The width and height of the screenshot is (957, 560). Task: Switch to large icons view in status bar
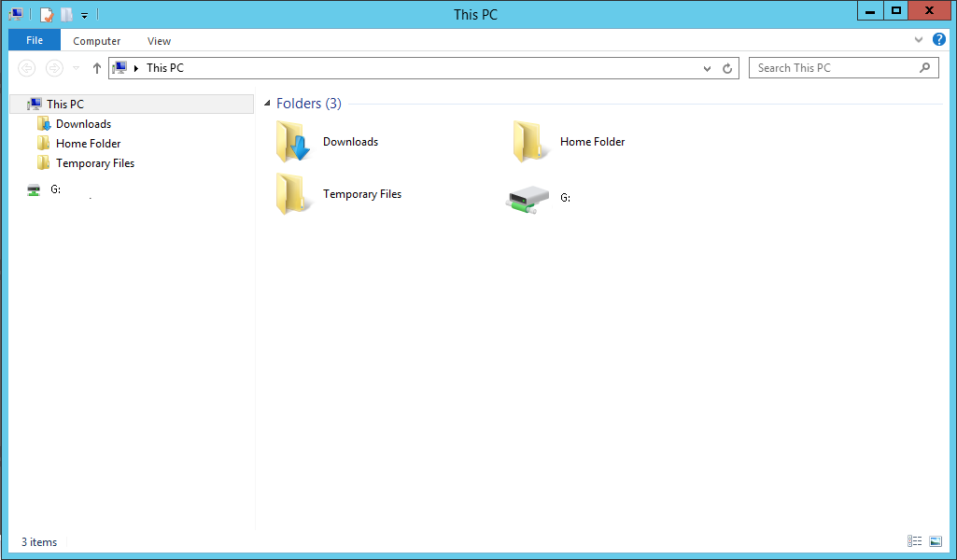coord(935,541)
